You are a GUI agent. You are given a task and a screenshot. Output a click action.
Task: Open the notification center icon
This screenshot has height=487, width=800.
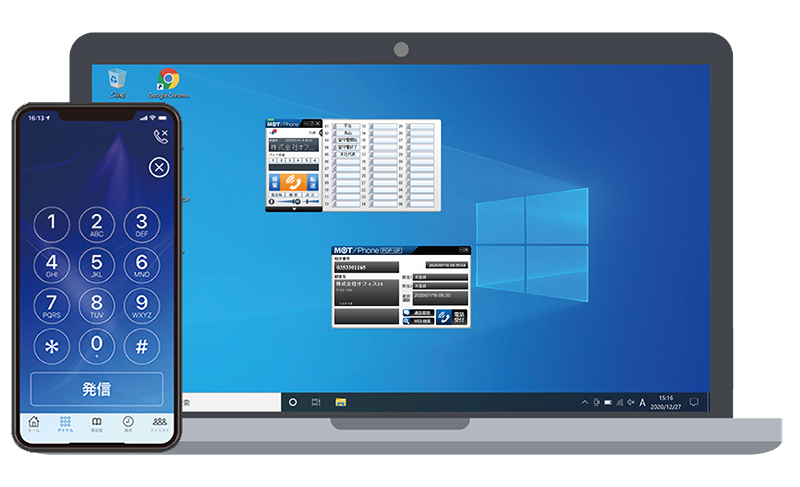[693, 402]
